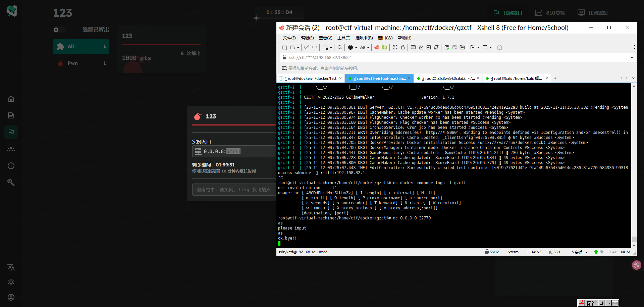
Task: Click the lock screen icon in Xshell toolbar
Action: 403,47
